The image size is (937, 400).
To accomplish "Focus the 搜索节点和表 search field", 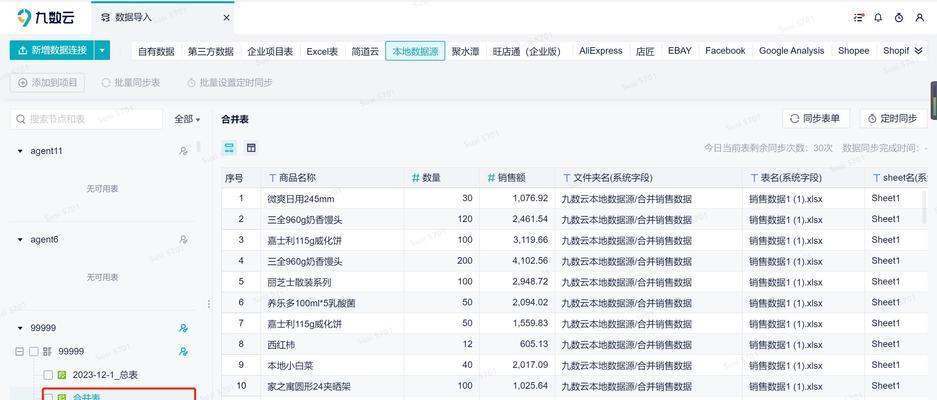I will tap(86, 119).
